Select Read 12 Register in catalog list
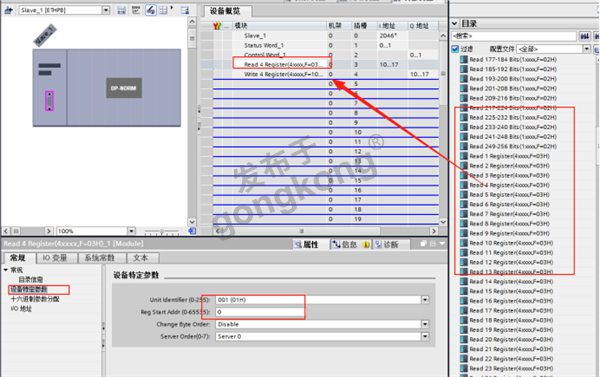The width and height of the screenshot is (600, 377). [511, 262]
